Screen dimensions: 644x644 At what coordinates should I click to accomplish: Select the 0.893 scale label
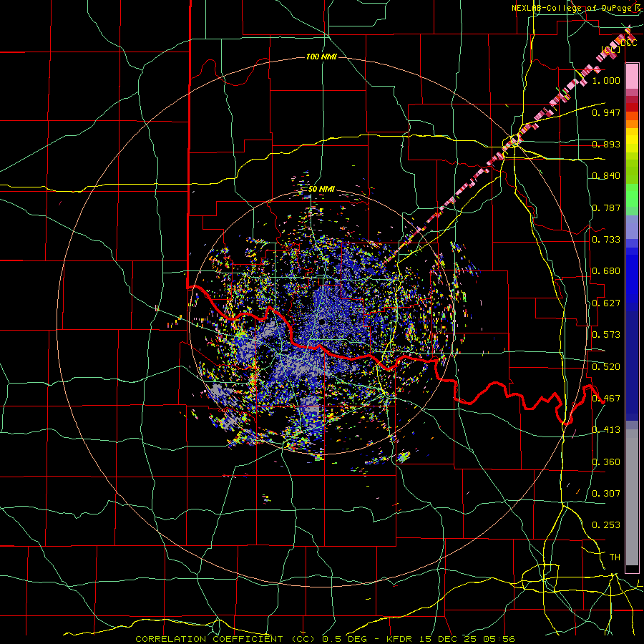pyautogui.click(x=606, y=144)
